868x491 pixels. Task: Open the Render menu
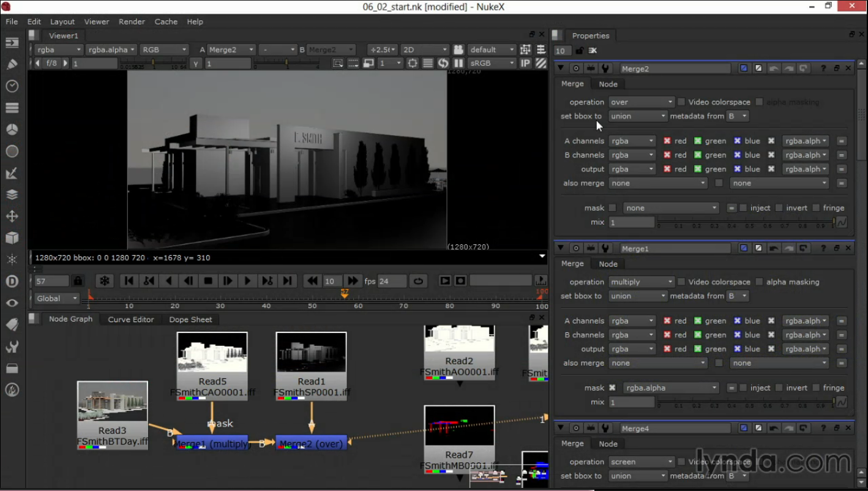click(x=132, y=21)
